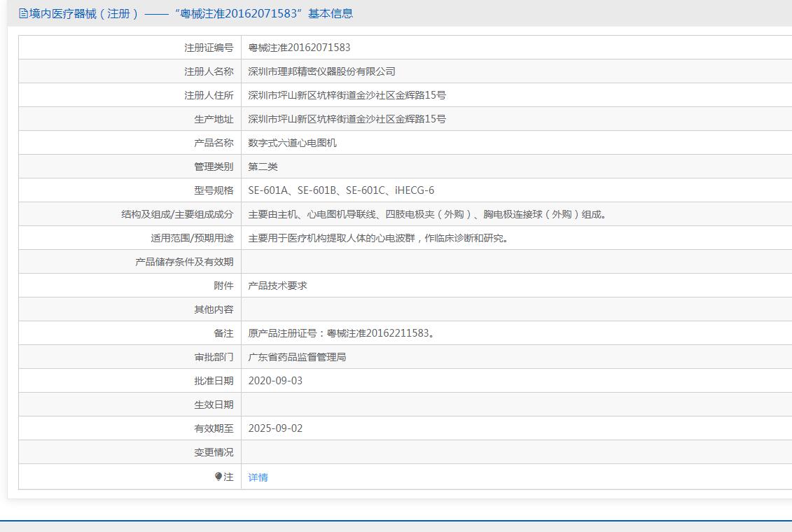Click the 其他内容 label
The width and height of the screenshot is (792, 532).
[214, 309]
